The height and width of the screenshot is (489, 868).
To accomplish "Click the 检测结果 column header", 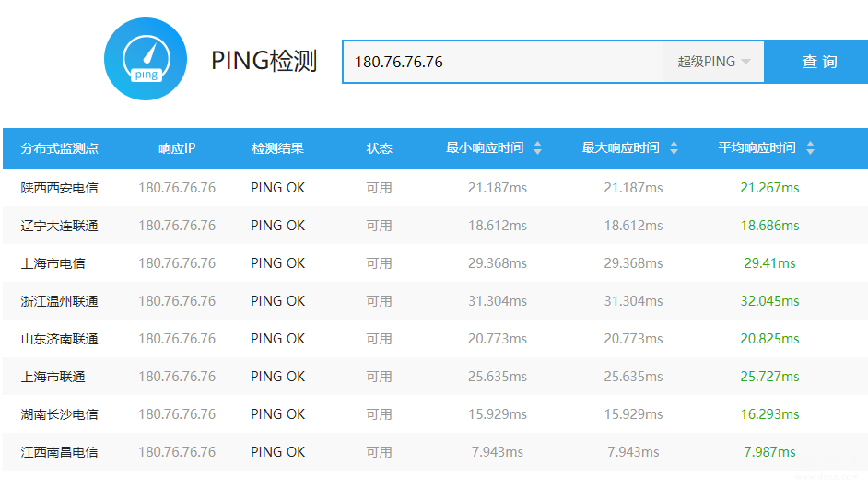I will [277, 148].
